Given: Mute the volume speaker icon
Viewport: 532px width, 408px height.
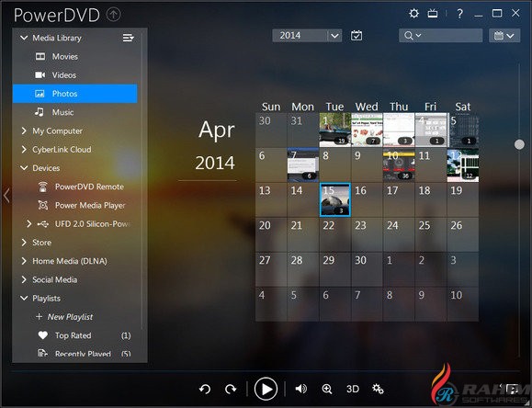Looking at the screenshot, I should point(301,389).
